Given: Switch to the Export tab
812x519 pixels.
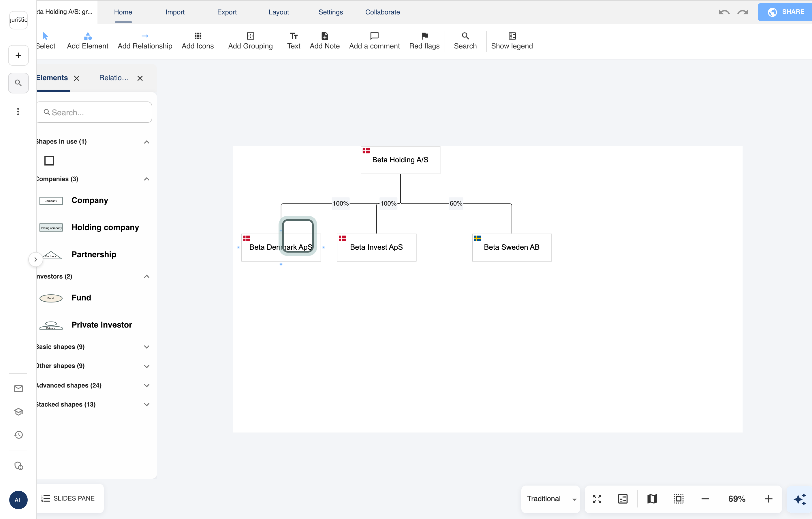Looking at the screenshot, I should 227,12.
